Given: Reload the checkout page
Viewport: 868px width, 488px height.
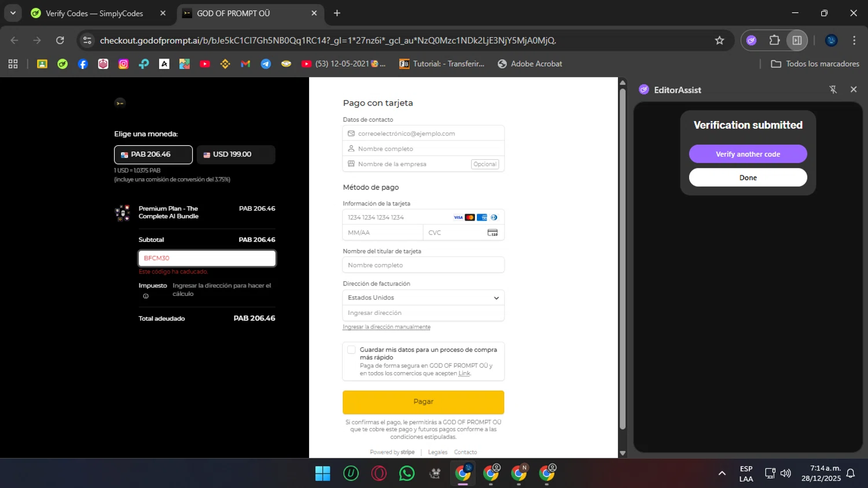Looking at the screenshot, I should tap(60, 41).
